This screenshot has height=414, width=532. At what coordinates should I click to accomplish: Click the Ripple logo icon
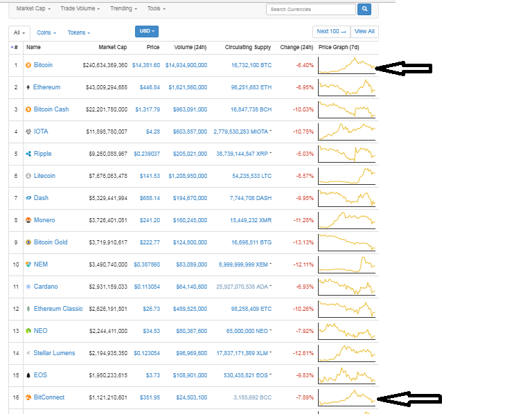pyautogui.click(x=28, y=154)
